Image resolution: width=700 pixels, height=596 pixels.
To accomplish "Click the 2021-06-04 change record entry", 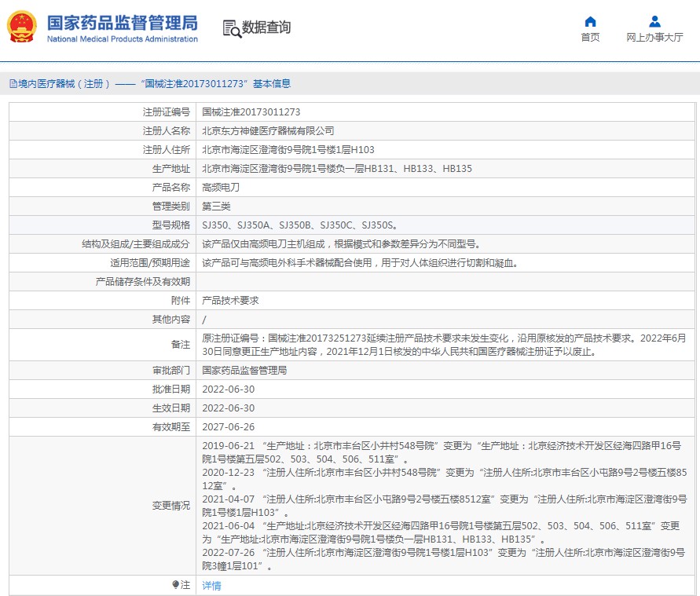I will click(x=441, y=532).
